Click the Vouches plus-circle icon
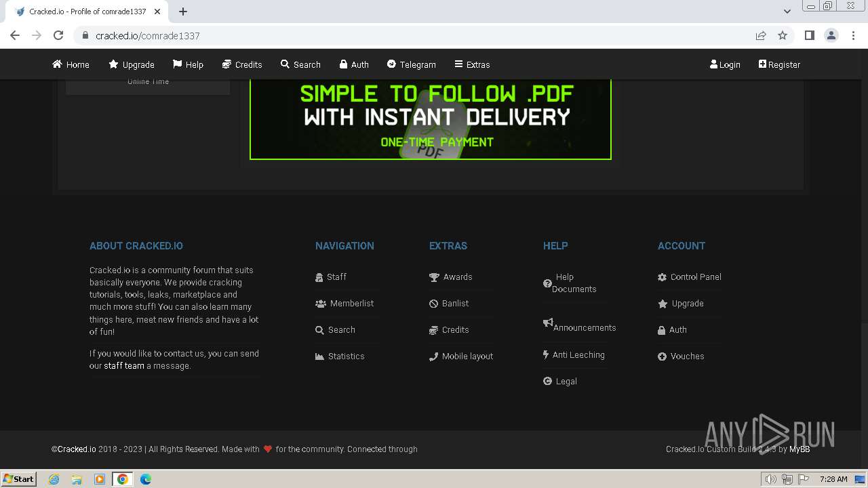 pos(662,357)
